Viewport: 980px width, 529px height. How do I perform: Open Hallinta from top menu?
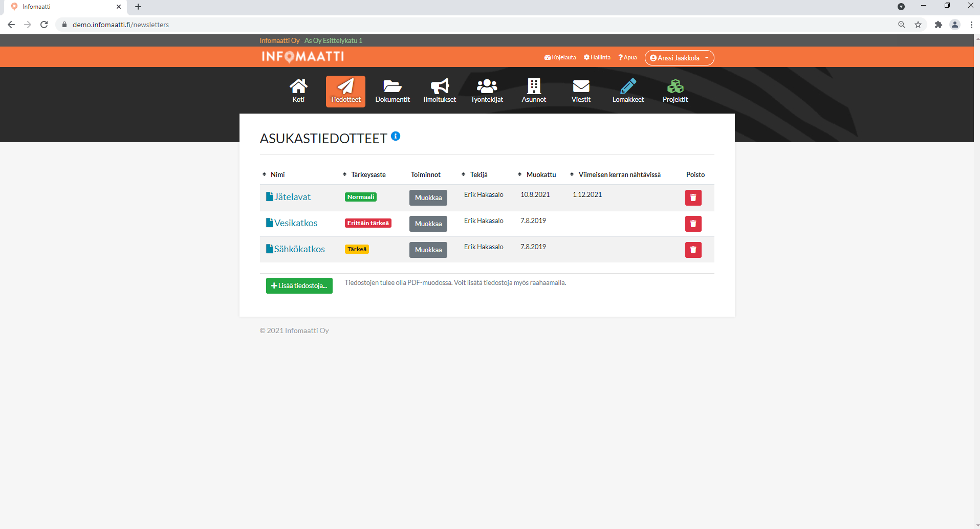pos(597,57)
